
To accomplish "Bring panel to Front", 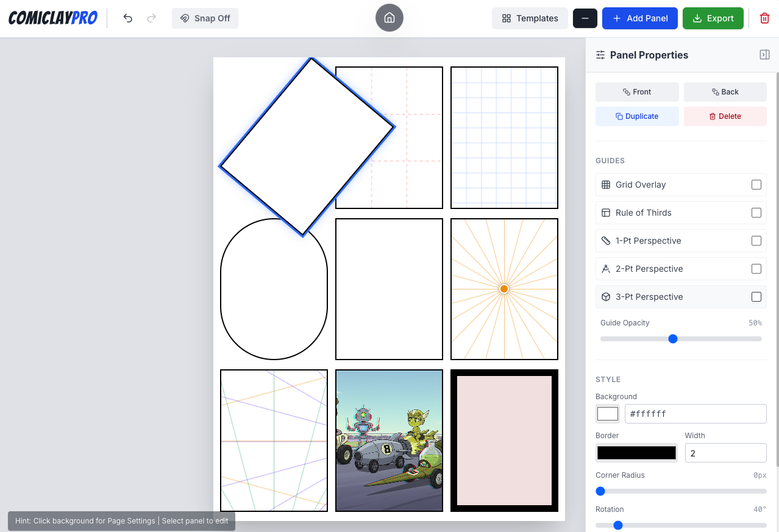I will coord(637,92).
